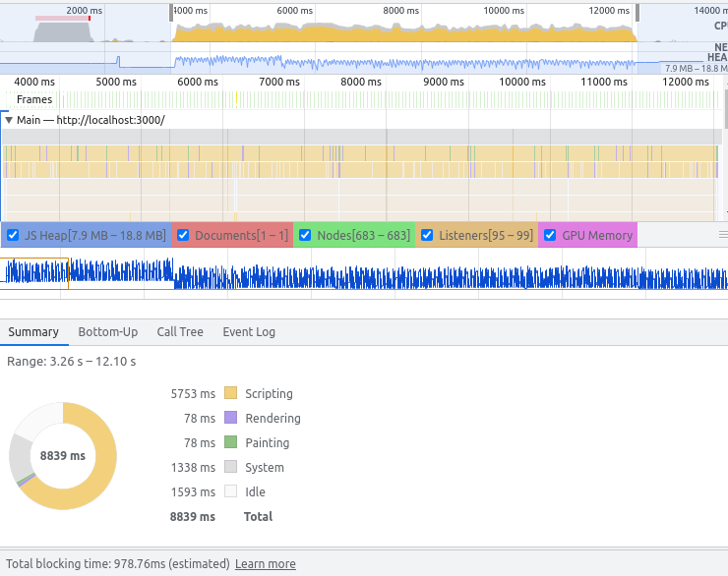Collapse the Main localhost:3000 track

click(9, 120)
